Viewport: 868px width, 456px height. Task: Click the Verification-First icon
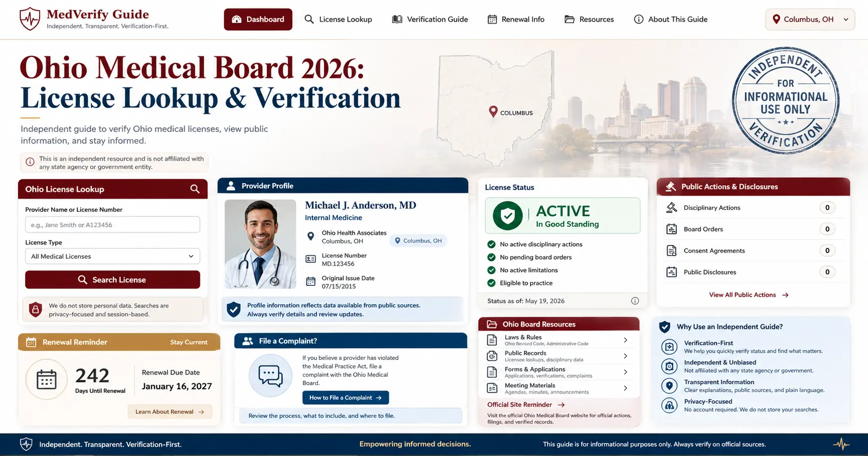669,347
